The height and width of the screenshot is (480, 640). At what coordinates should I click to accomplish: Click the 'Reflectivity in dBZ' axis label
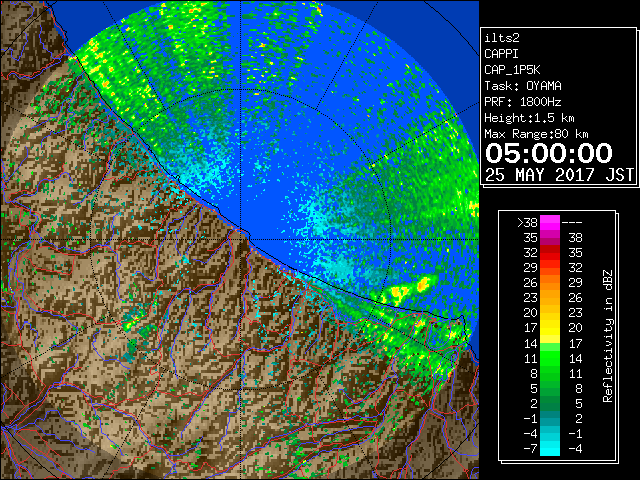(x=608, y=336)
